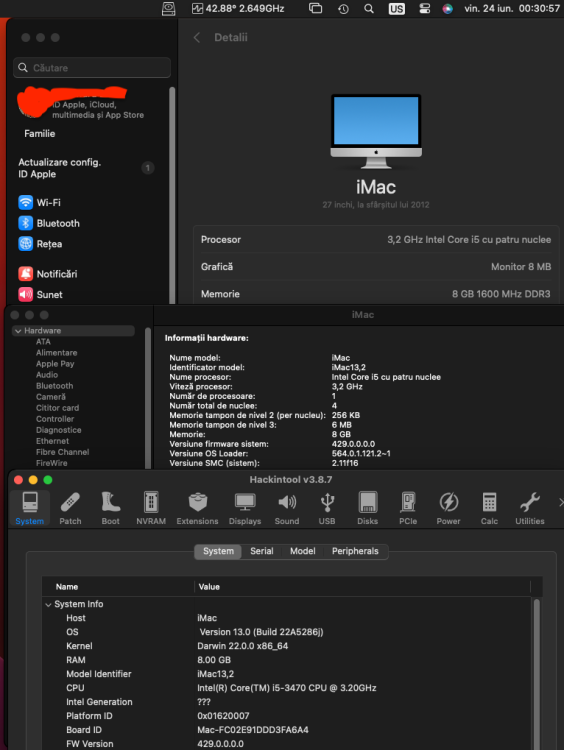Screen dimensions: 564x750
Task: Open Familie settings
Action: coord(40,133)
